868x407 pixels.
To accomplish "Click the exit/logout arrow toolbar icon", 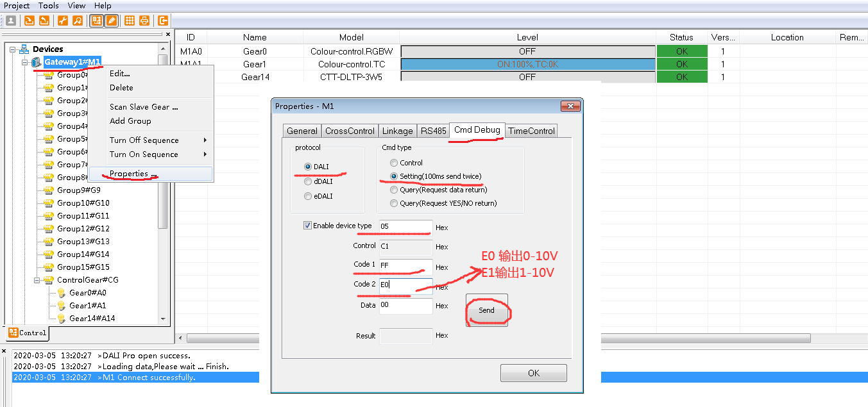I will tap(163, 21).
